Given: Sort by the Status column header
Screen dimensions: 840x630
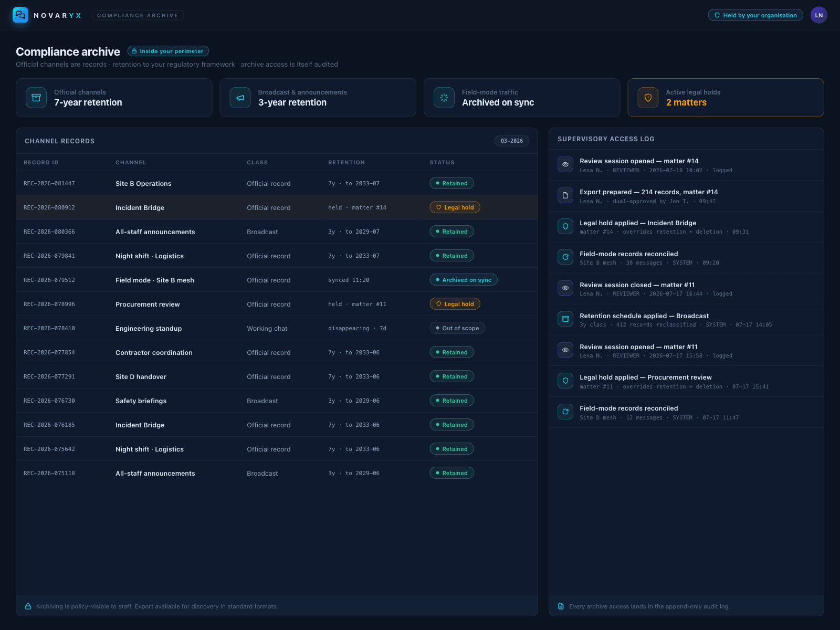Looking at the screenshot, I should tap(442, 163).
